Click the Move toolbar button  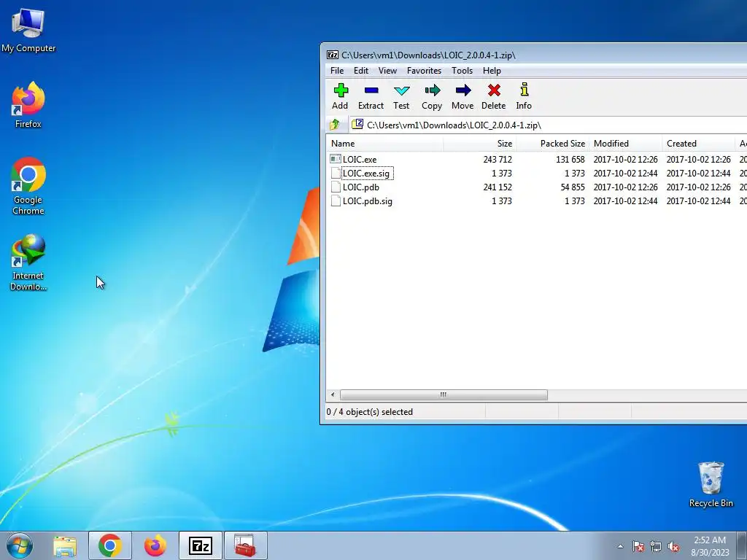tap(462, 97)
